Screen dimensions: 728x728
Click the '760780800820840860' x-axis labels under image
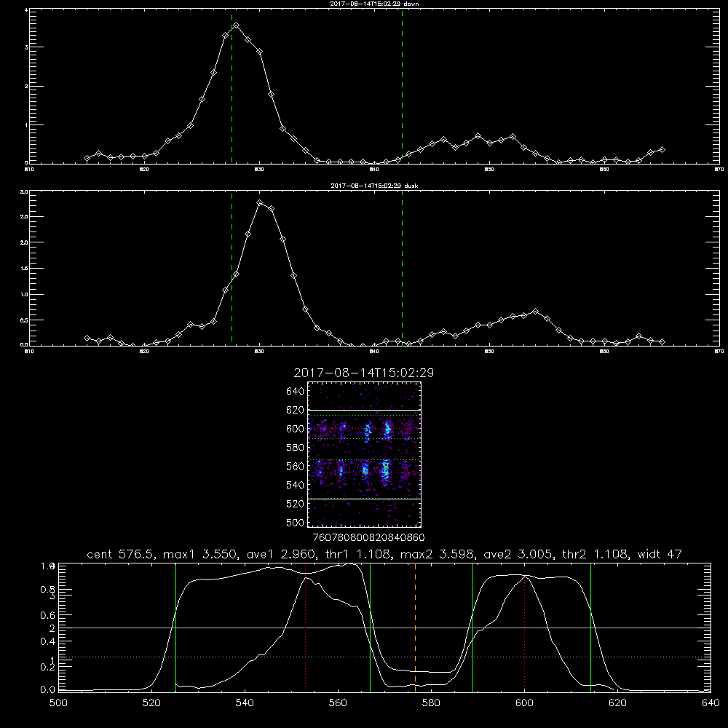coord(368,538)
